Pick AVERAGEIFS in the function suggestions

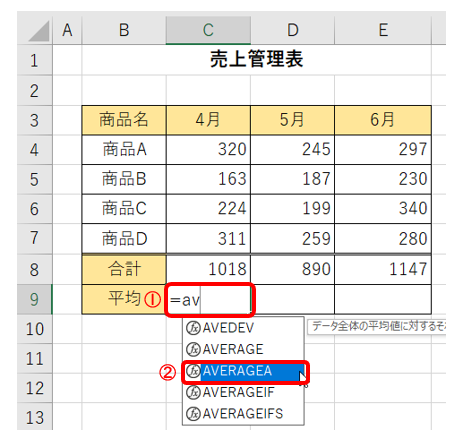243,414
